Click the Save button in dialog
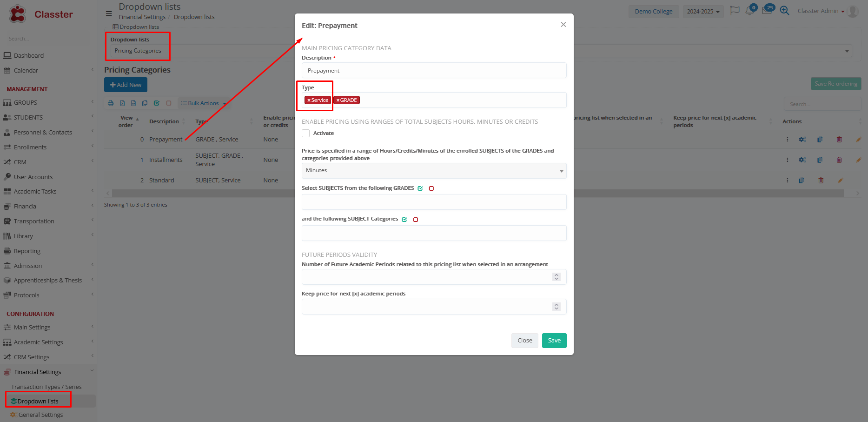This screenshot has width=868, height=422. click(554, 341)
